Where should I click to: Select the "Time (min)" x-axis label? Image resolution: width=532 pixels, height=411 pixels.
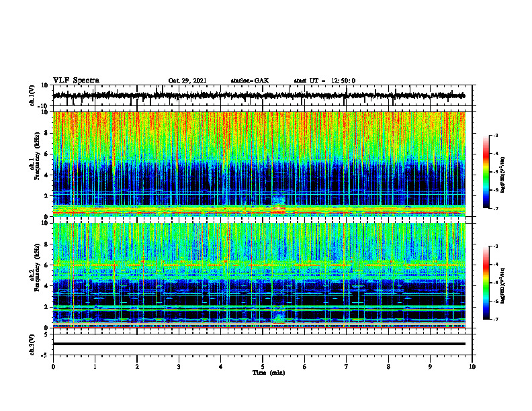point(269,373)
